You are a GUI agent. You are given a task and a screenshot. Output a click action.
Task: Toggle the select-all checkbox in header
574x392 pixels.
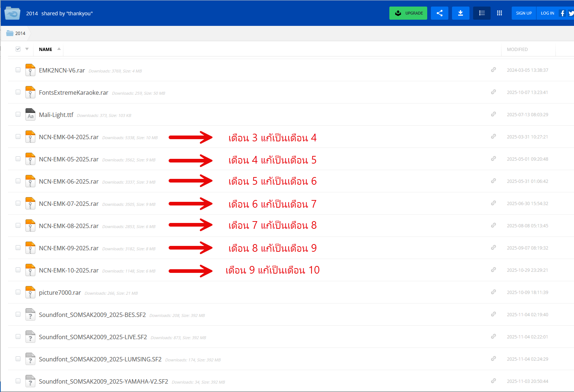[18, 49]
